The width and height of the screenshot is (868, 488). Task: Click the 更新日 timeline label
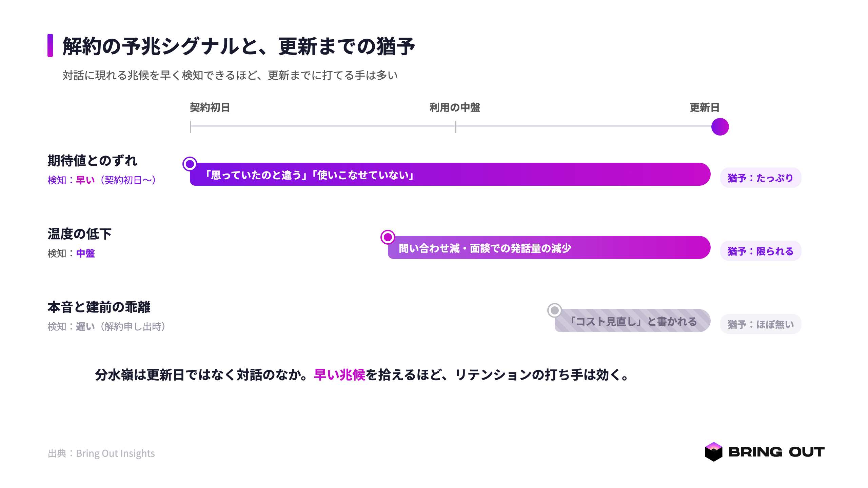pyautogui.click(x=705, y=107)
